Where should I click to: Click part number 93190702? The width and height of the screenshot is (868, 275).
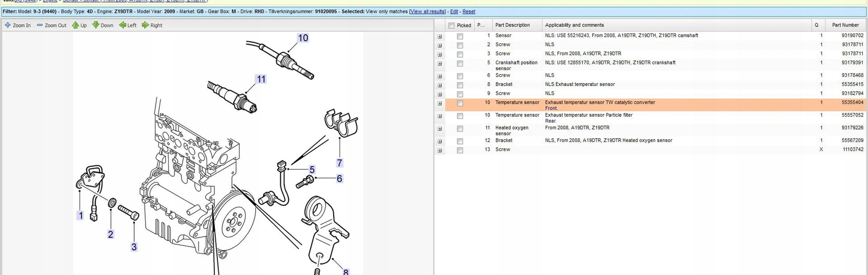[x=852, y=35]
